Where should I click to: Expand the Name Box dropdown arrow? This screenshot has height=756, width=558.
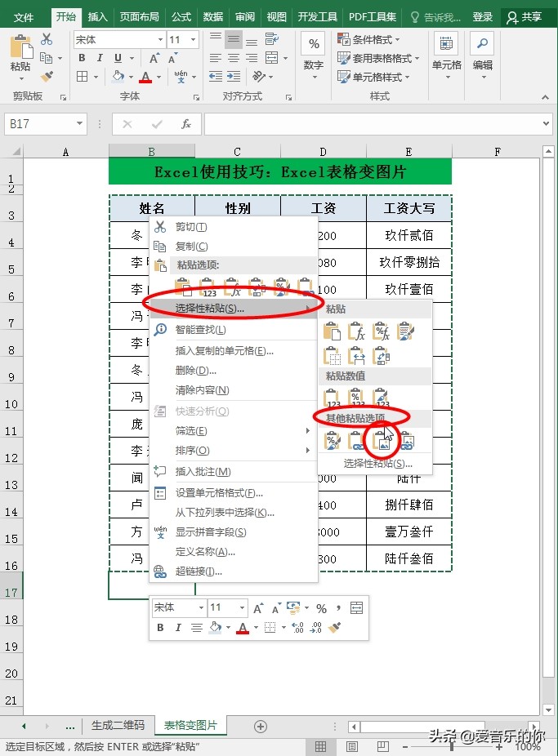[x=79, y=124]
